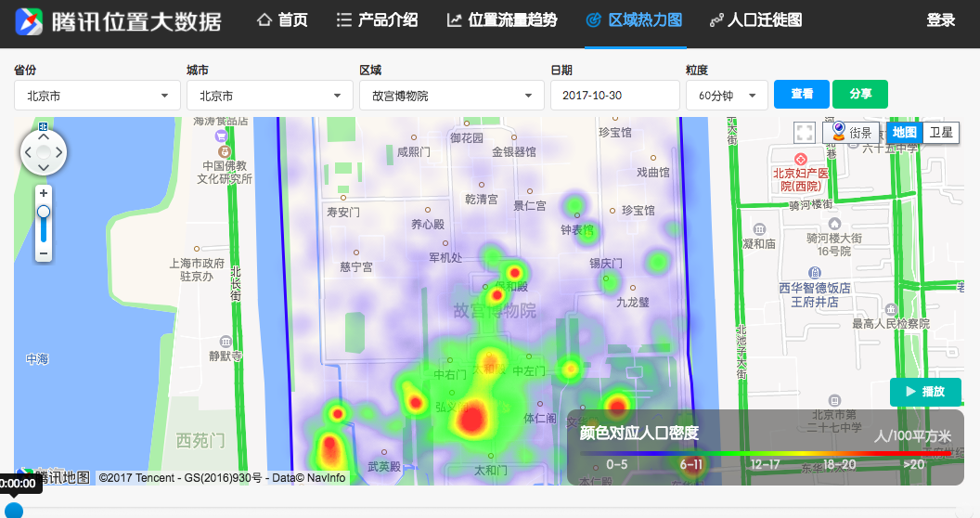Select the 区域热力图 tab
Image resolution: width=980 pixels, height=518 pixels.
(x=635, y=20)
